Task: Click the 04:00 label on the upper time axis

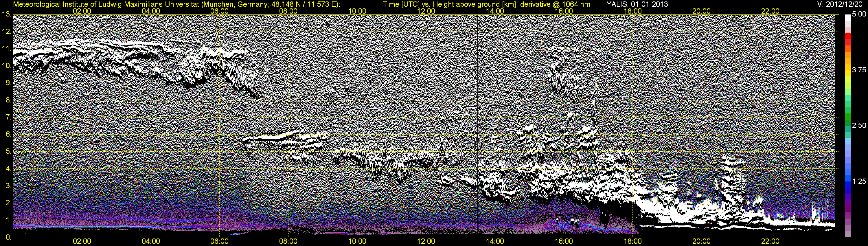Action: click(151, 11)
